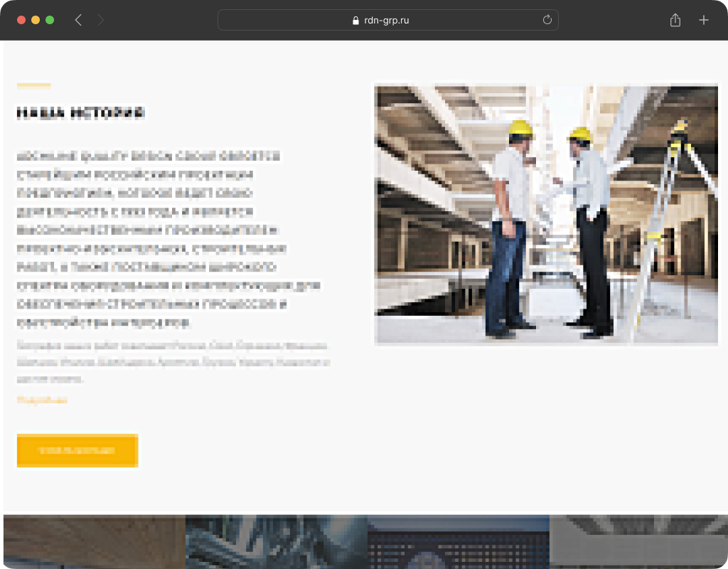728x569 pixels.
Task: Click the construction workers photo
Action: pyautogui.click(x=546, y=215)
